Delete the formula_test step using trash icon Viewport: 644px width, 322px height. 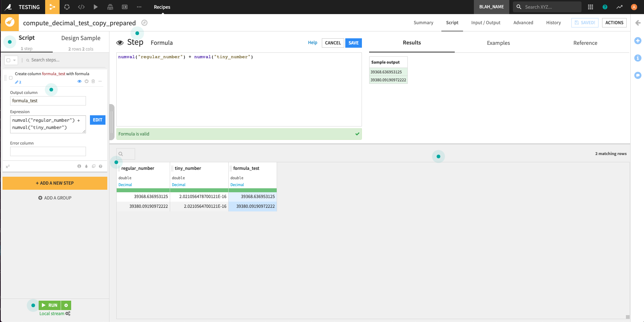(93, 81)
